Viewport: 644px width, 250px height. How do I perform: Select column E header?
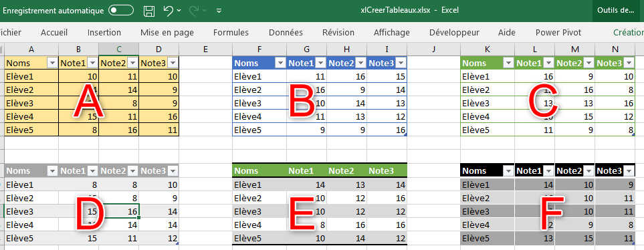pos(206,49)
